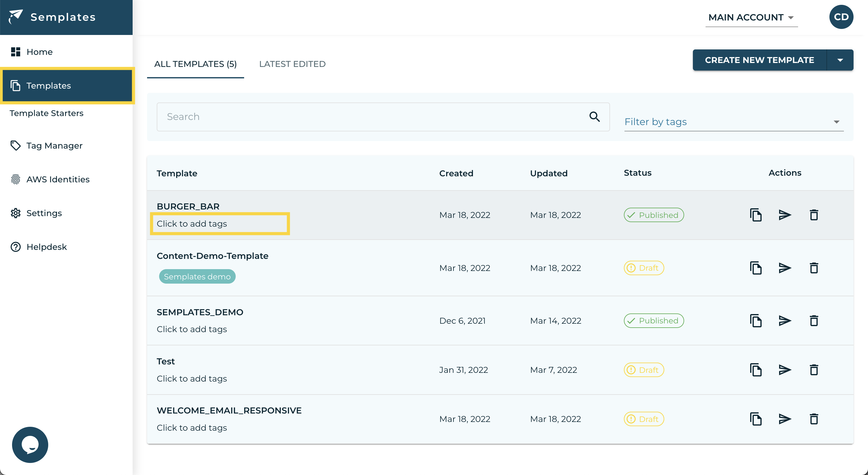Open Tag Manager in the sidebar
This screenshot has height=475, width=868.
pyautogui.click(x=54, y=146)
